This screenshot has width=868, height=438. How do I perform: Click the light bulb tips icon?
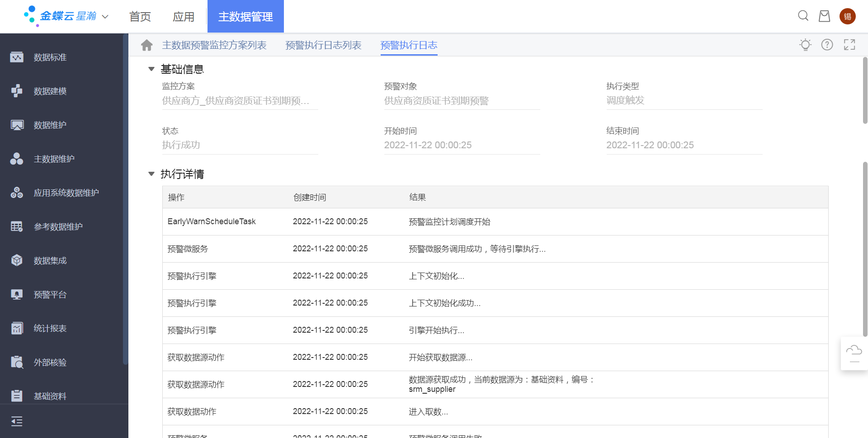point(805,45)
